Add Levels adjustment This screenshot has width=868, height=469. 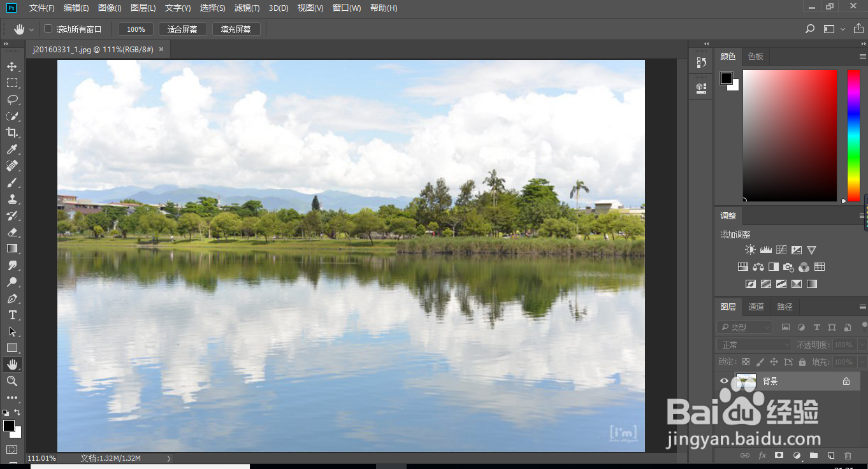[765, 250]
